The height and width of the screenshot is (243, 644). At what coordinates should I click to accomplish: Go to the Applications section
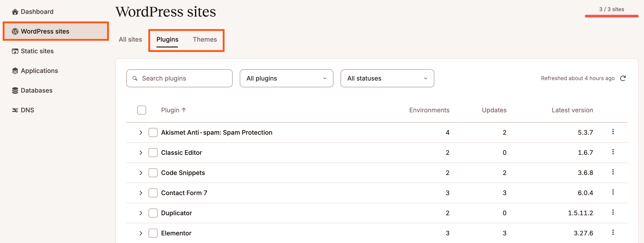pos(39,71)
